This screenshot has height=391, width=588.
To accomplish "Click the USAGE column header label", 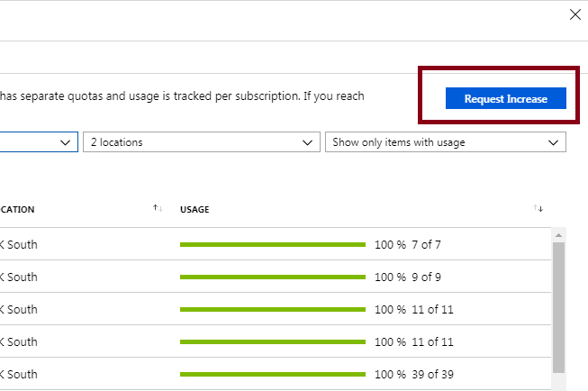I will [x=194, y=210].
